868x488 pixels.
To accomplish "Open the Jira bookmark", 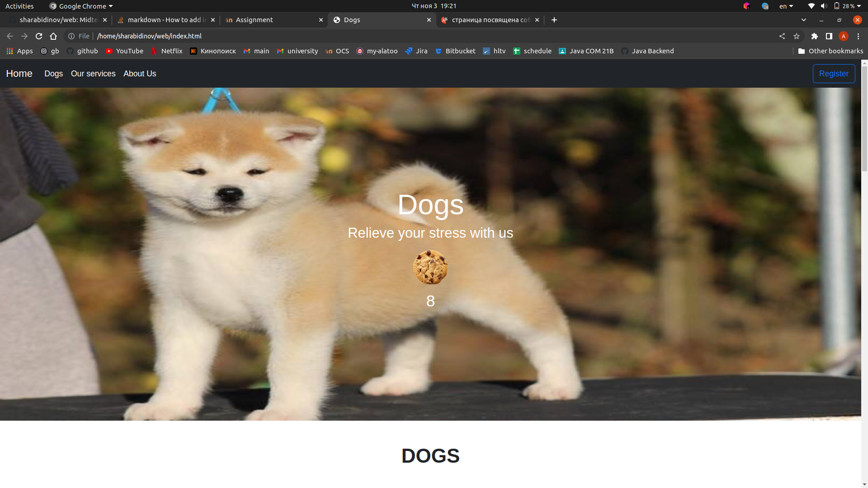I will [416, 51].
